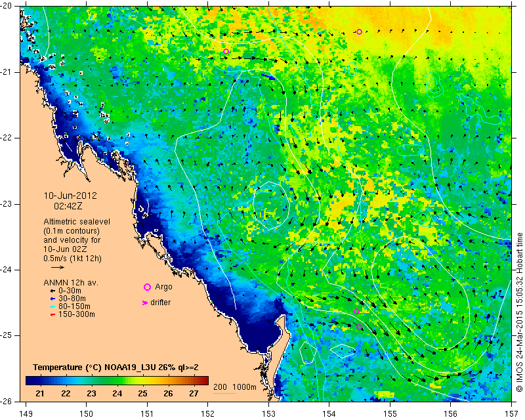Click the 'Argo' legend text
This screenshot has width=525, height=420.
tap(163, 287)
